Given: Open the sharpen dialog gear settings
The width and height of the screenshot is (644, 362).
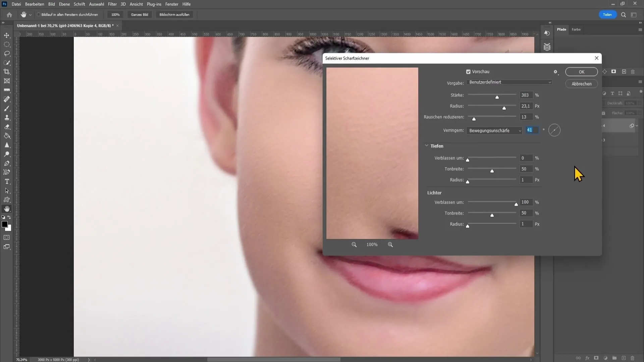Looking at the screenshot, I should click(556, 72).
